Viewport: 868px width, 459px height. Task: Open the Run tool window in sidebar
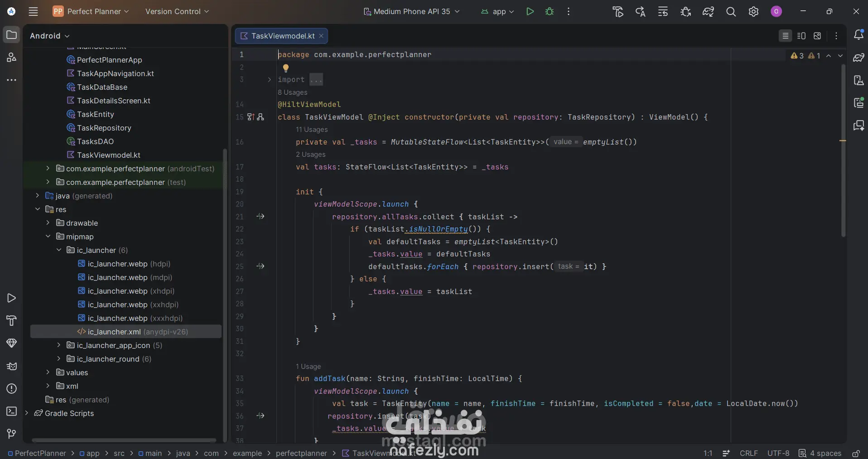pyautogui.click(x=12, y=298)
